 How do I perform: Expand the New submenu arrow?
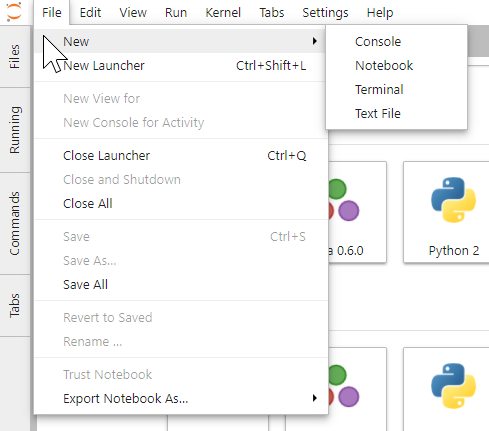click(315, 41)
